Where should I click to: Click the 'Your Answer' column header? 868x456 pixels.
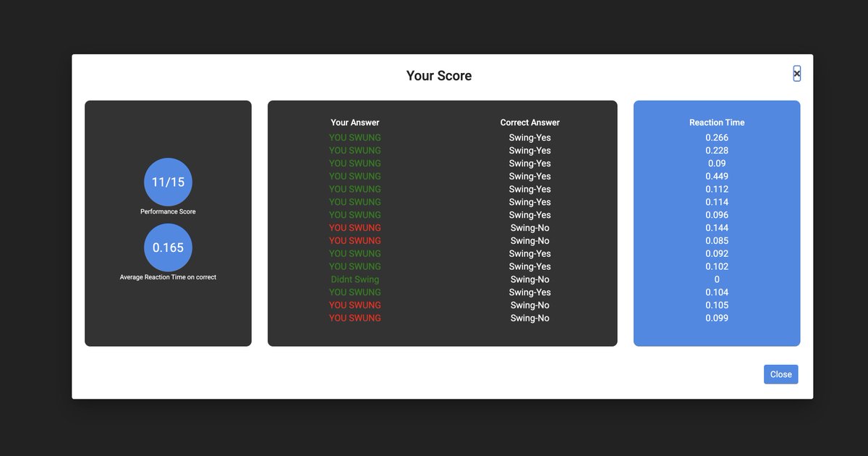click(355, 122)
